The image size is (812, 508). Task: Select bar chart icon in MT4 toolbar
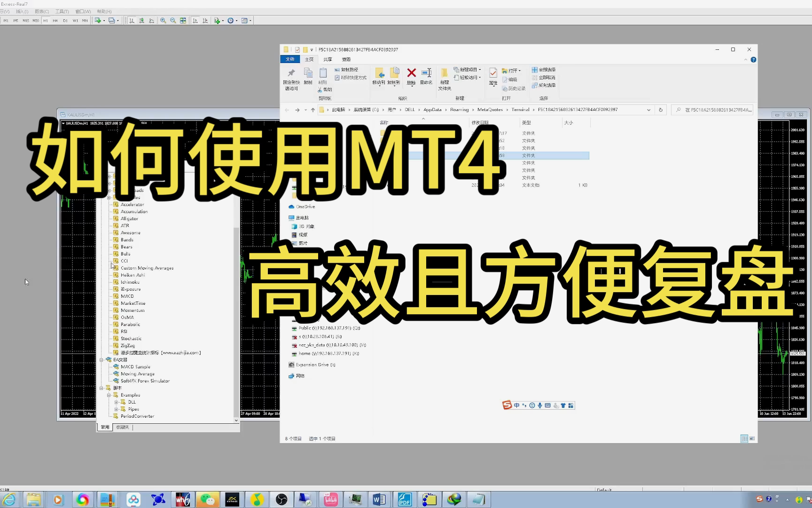pyautogui.click(x=132, y=21)
